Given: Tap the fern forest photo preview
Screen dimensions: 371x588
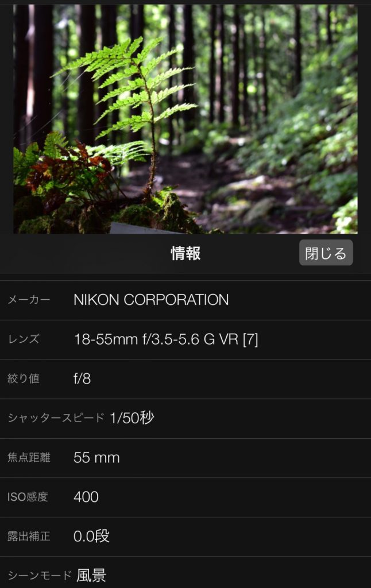Looking at the screenshot, I should (x=185, y=118).
